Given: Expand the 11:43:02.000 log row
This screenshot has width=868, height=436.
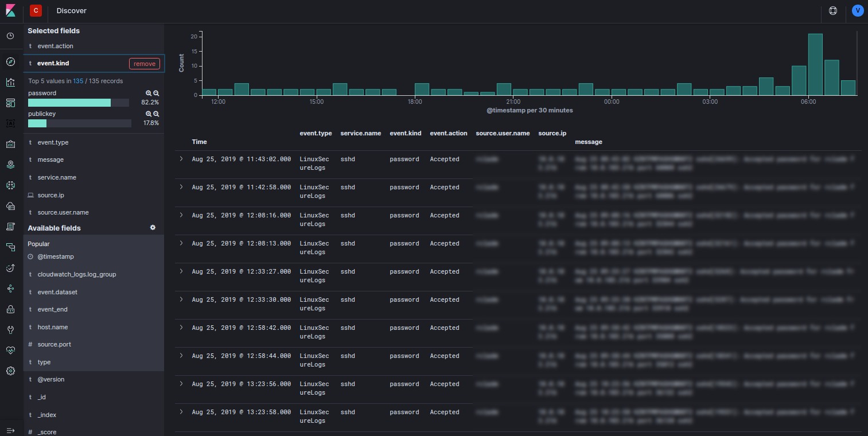Looking at the screenshot, I should [181, 159].
